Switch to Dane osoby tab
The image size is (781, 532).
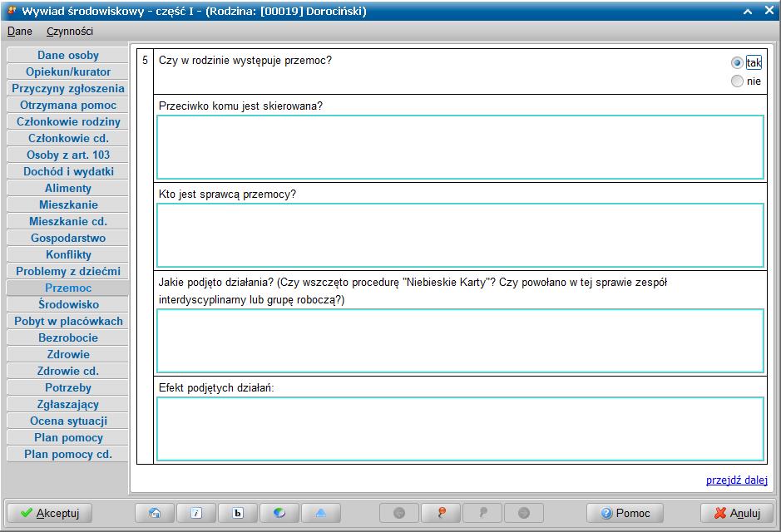tap(68, 55)
